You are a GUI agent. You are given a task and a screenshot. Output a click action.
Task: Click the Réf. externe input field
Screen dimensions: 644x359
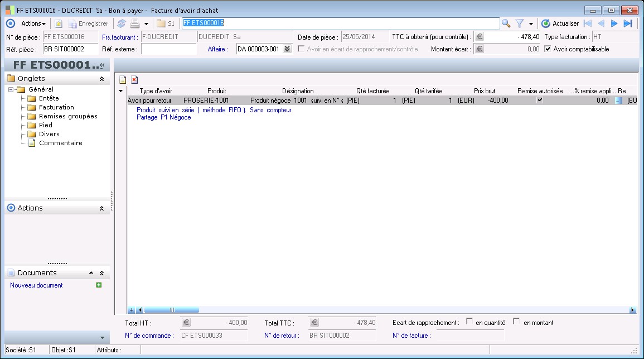pos(168,49)
